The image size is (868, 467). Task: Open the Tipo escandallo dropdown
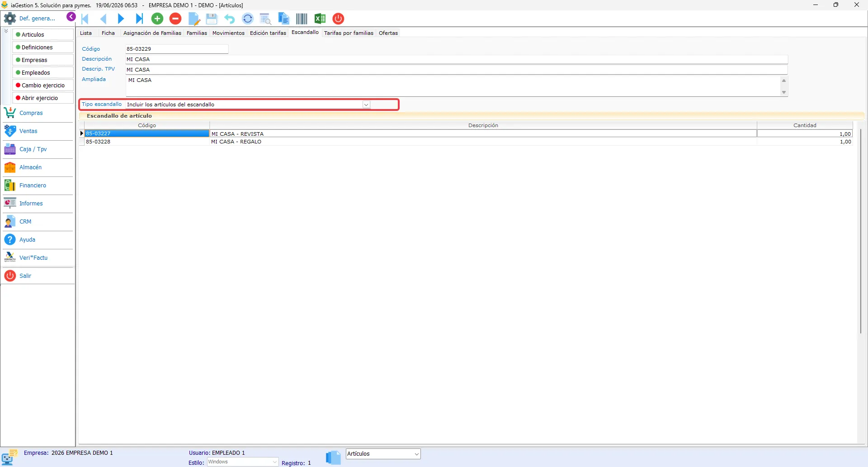(366, 105)
